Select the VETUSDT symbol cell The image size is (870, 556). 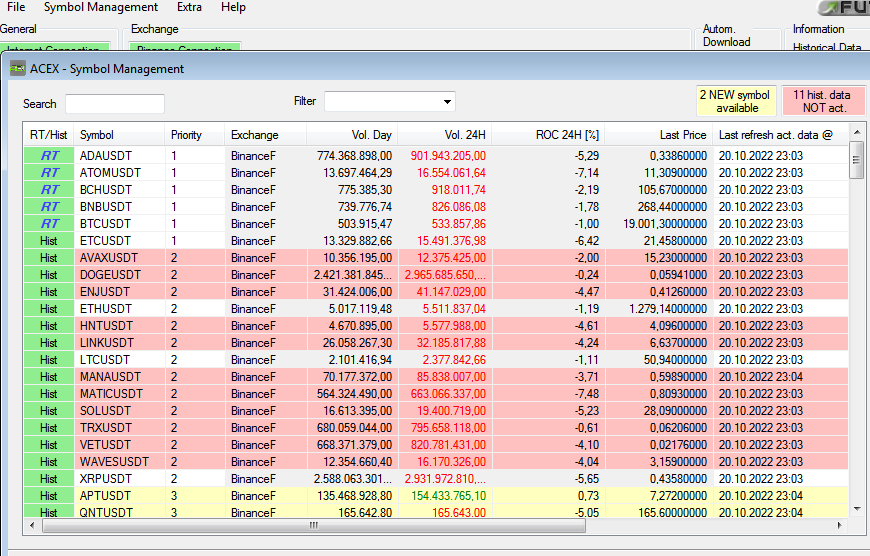tap(119, 445)
